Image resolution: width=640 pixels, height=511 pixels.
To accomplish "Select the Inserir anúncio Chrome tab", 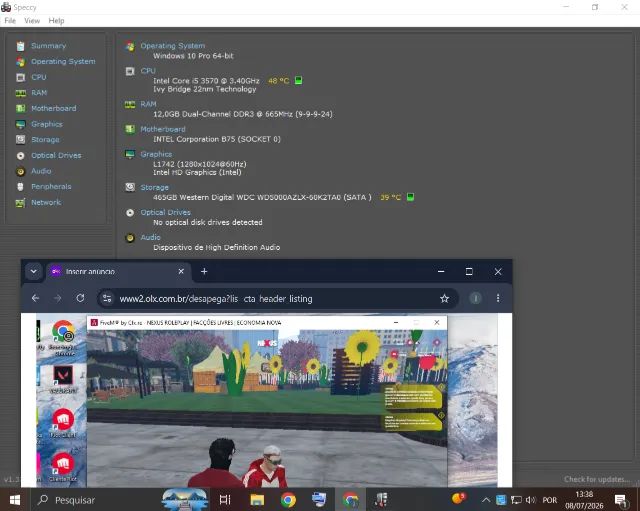I will (x=118, y=271).
